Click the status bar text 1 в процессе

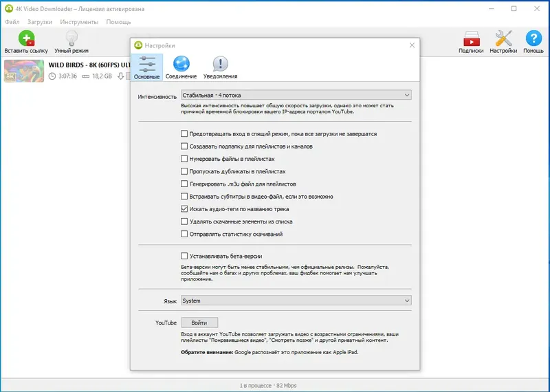[255, 386]
